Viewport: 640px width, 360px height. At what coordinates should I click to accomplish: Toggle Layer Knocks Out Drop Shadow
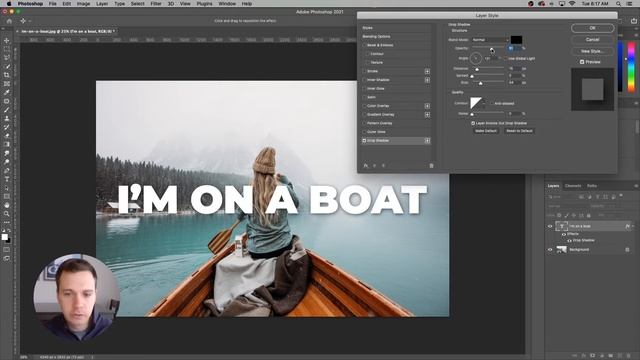pos(473,123)
